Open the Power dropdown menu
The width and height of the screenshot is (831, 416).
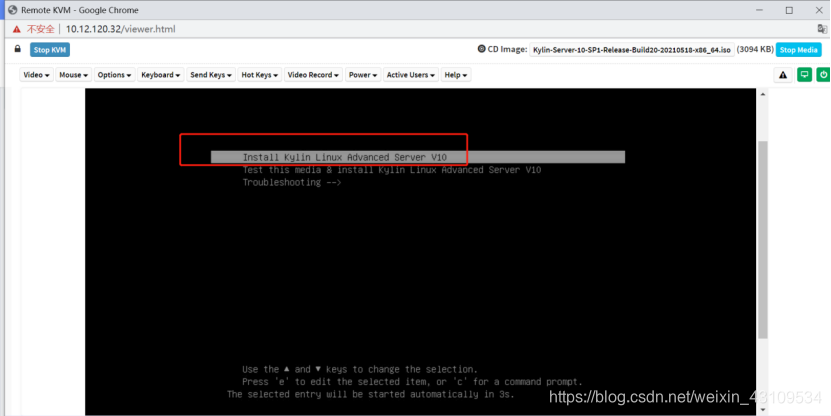pos(363,75)
